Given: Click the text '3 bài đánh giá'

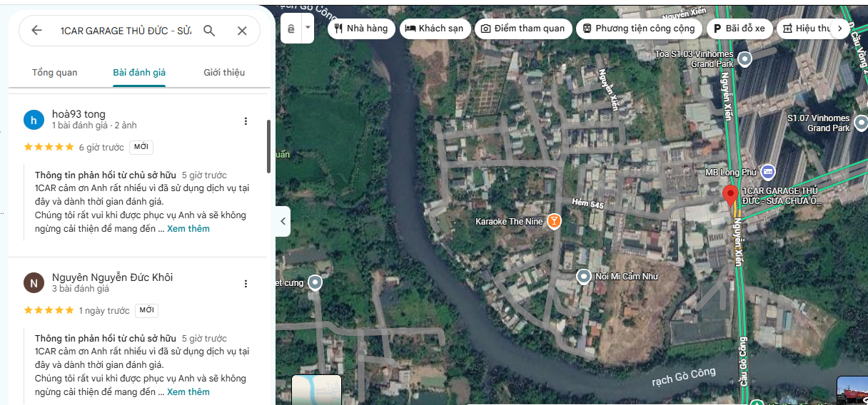Looking at the screenshot, I should [x=81, y=289].
